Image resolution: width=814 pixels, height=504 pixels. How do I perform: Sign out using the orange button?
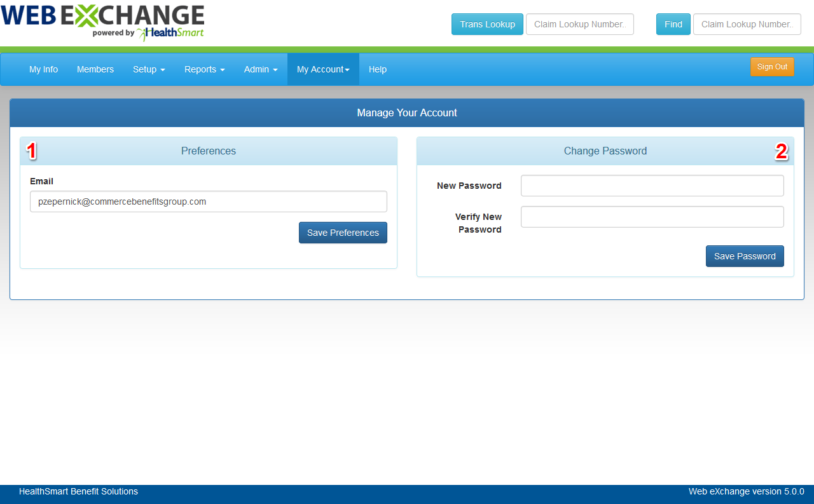pyautogui.click(x=772, y=67)
